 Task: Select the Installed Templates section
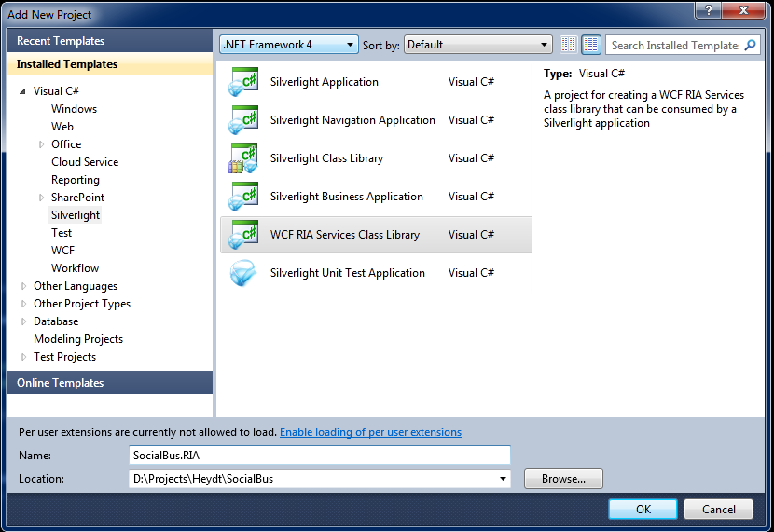tap(110, 64)
